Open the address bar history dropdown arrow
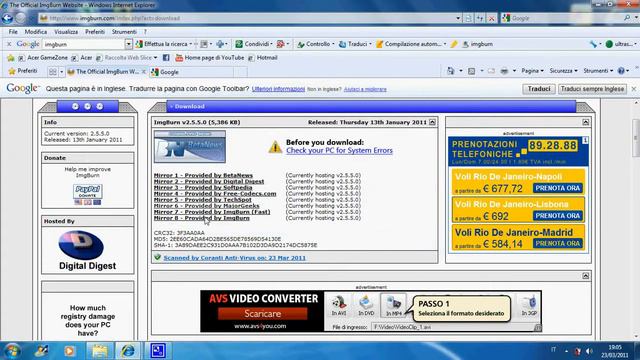Screen dimensions: 640x360 (x=458, y=18)
